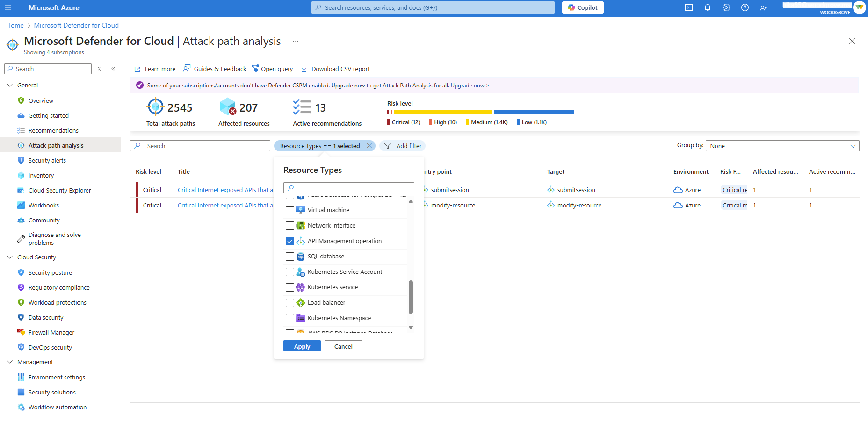The width and height of the screenshot is (868, 443).
Task: Click the Azure cloud icon in submitsession row
Action: [678, 190]
